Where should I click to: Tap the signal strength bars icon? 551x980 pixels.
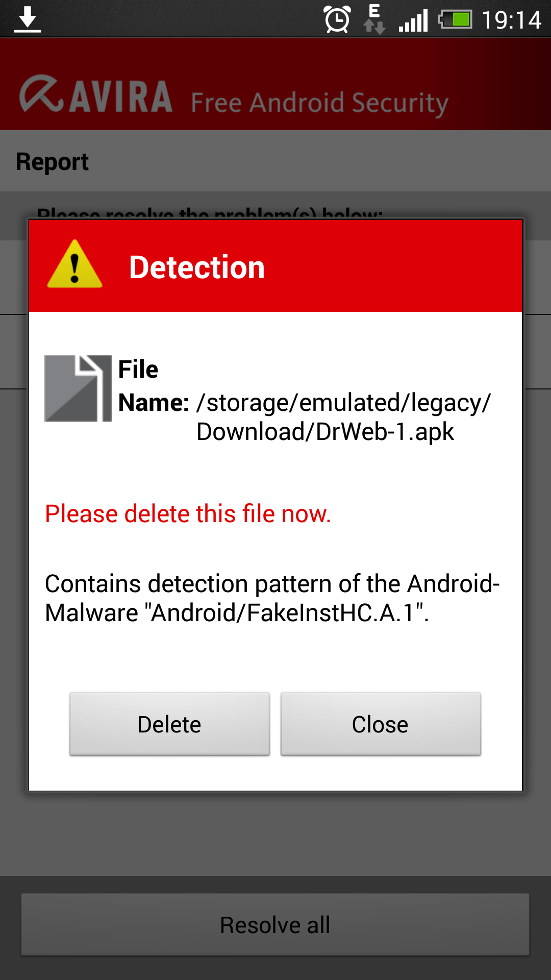pos(413,21)
